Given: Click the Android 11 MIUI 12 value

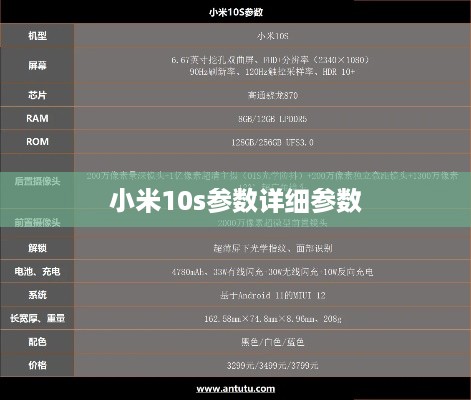Looking at the screenshot, I should point(273,295).
